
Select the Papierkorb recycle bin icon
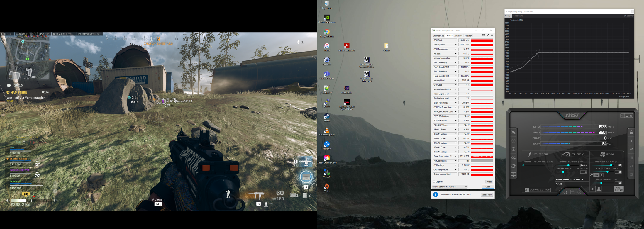click(x=327, y=5)
